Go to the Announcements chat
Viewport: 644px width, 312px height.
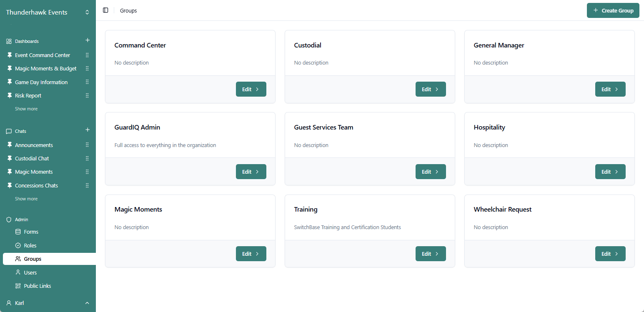pyautogui.click(x=34, y=145)
